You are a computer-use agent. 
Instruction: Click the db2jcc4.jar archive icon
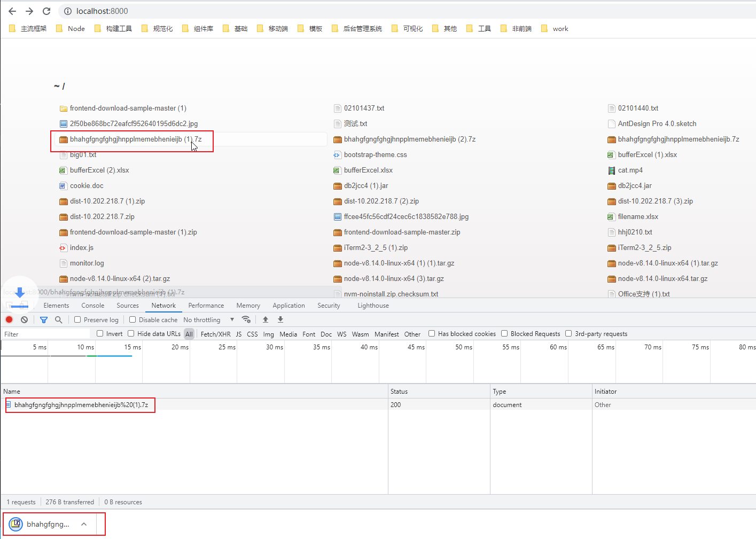612,186
